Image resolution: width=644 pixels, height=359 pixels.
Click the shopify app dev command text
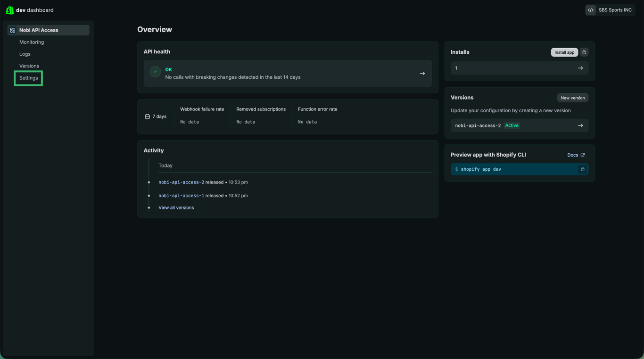click(481, 169)
